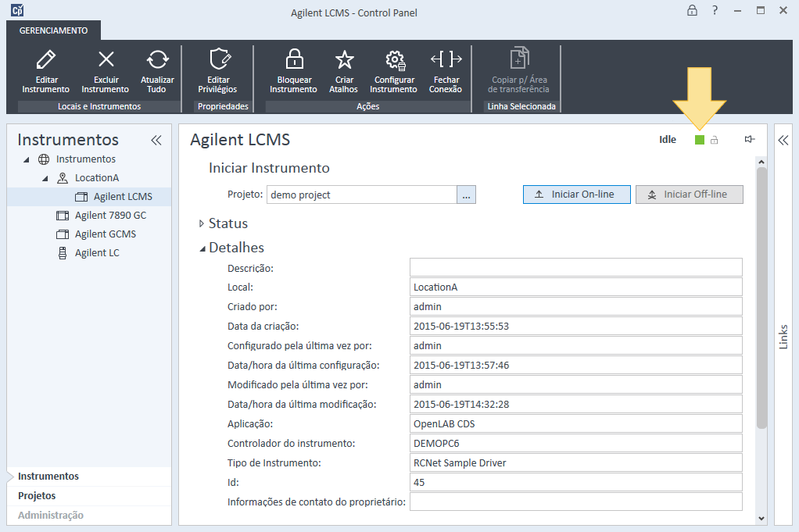Click Data da criação value field
Screen dimensions: 799x532
click(x=576, y=327)
